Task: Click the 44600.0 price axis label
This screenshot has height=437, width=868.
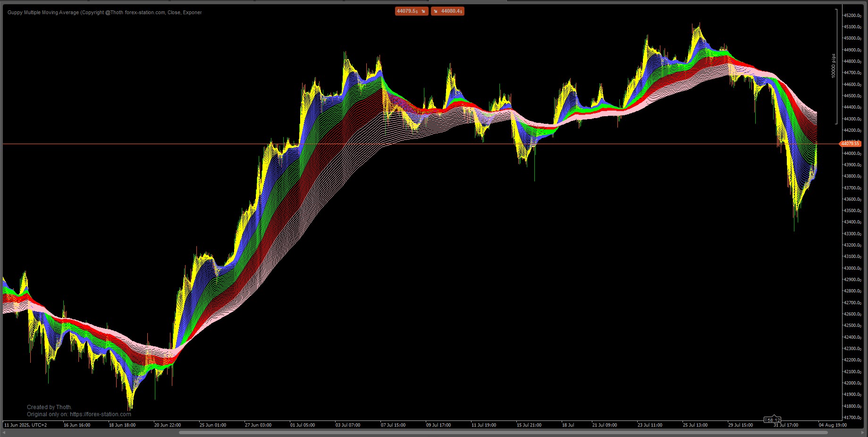Action: 852,85
